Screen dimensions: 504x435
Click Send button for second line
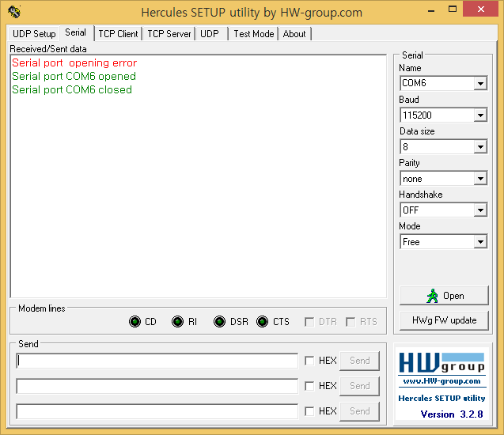click(x=360, y=386)
